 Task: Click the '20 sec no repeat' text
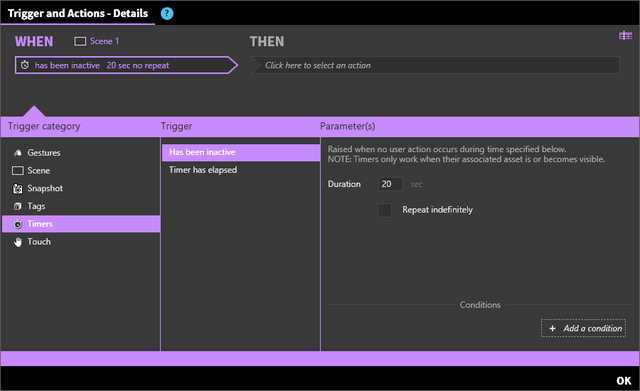coord(138,65)
